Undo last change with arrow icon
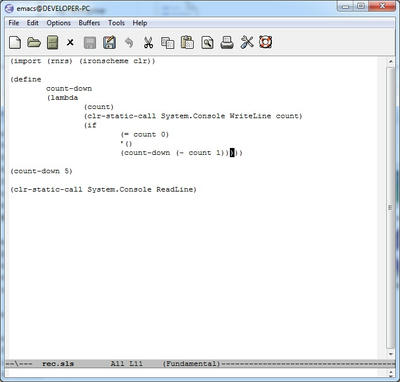Viewport: 400px width, 382px height. coord(129,43)
